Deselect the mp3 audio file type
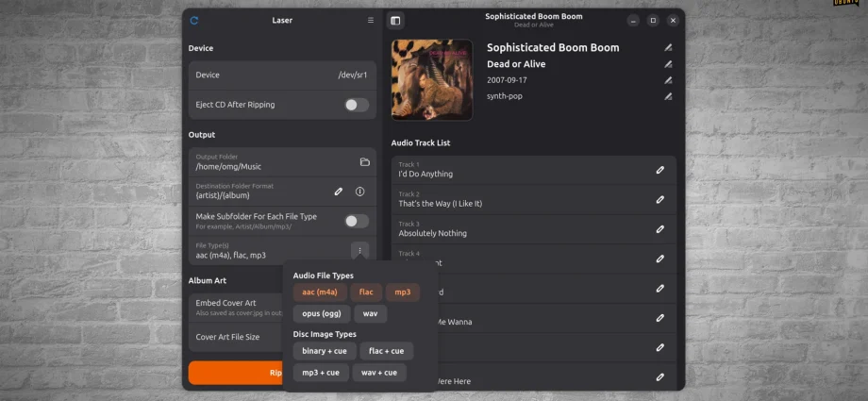This screenshot has width=868, height=401. coord(403,292)
